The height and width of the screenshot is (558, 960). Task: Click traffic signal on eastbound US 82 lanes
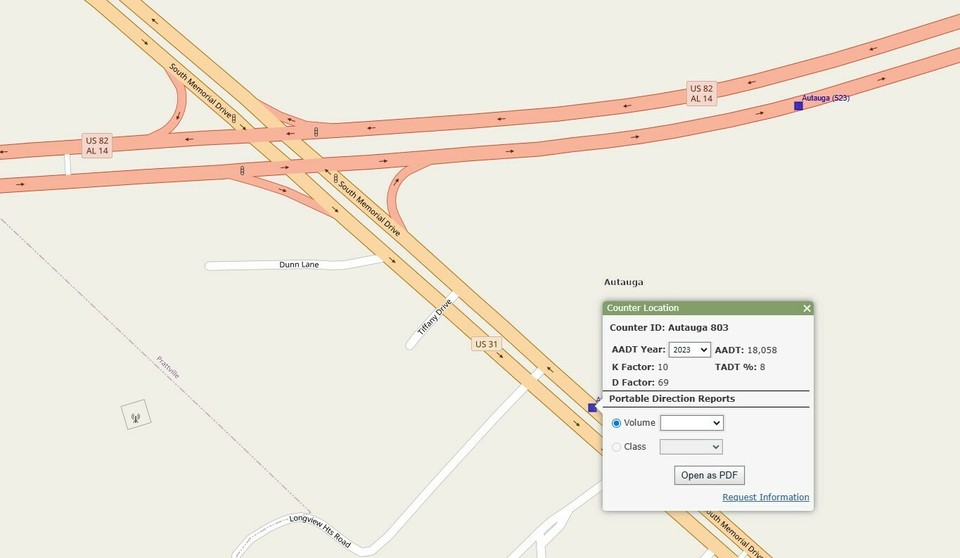(242, 171)
